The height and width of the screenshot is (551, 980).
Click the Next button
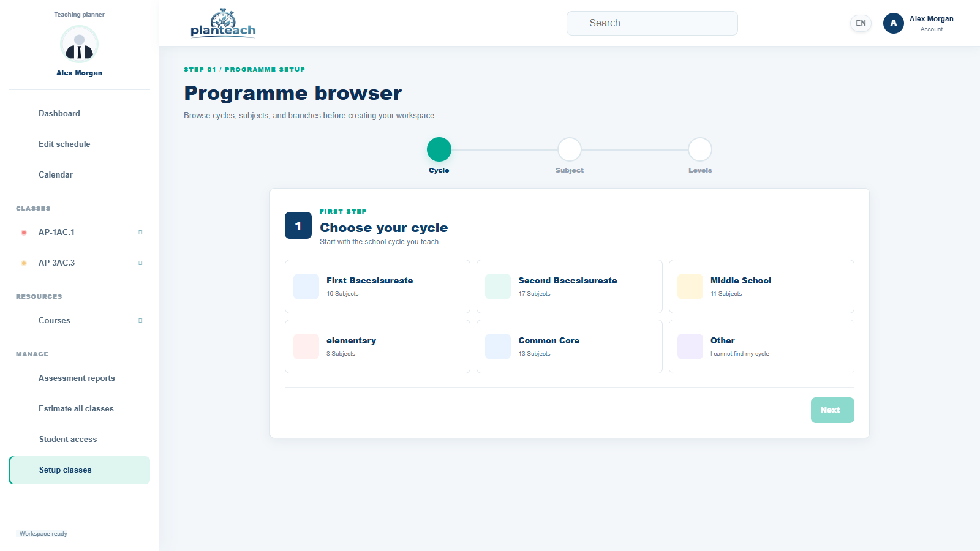click(x=832, y=410)
